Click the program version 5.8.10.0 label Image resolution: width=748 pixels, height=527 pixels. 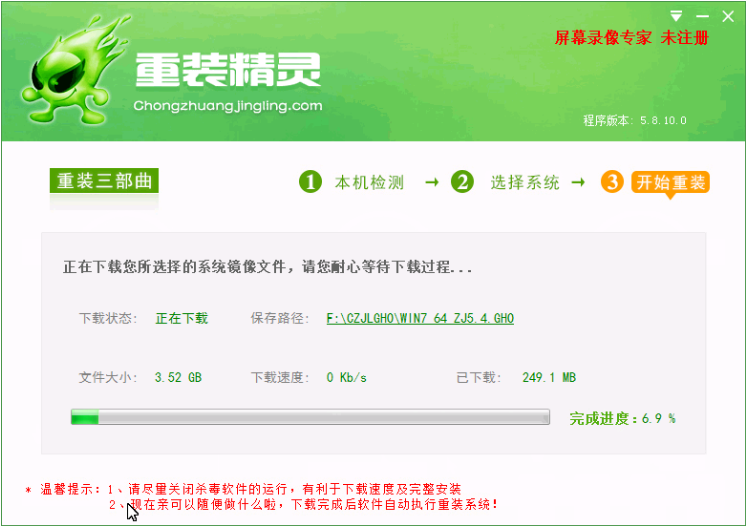click(x=635, y=120)
